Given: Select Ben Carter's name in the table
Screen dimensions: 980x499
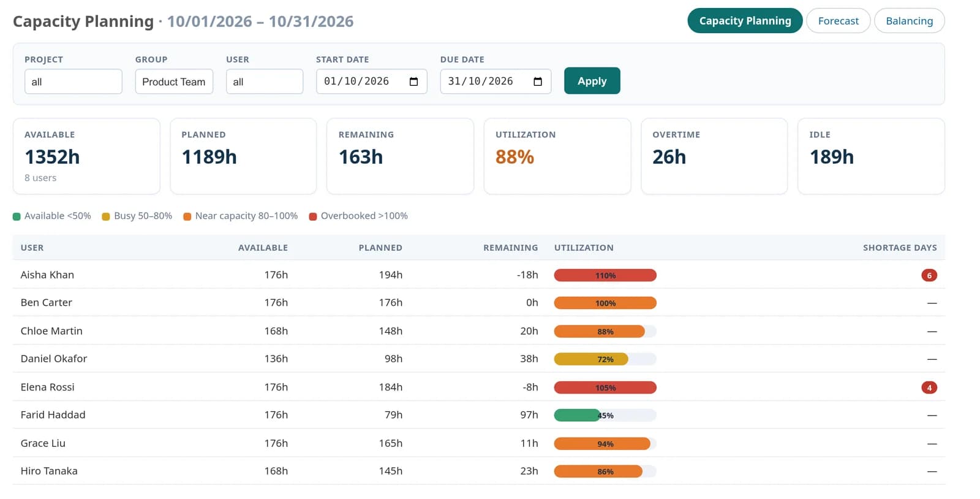Looking at the screenshot, I should click(x=47, y=302).
